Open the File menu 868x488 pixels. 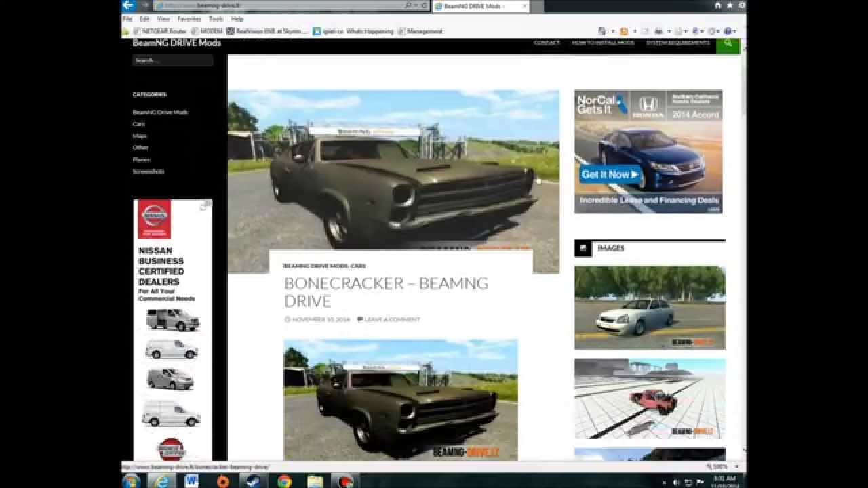(127, 19)
